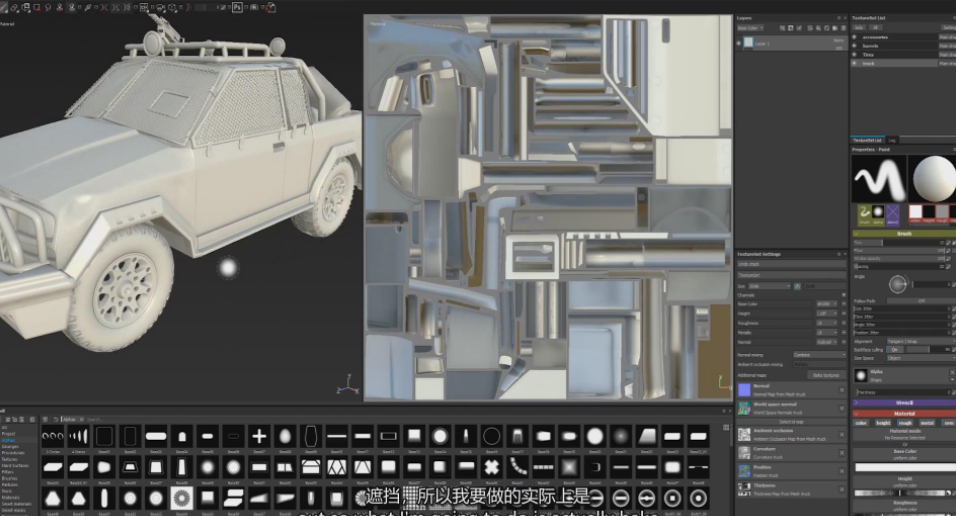956x516 pixels.
Task: Select the plus-shaped alpha in shelf
Action: (259, 436)
